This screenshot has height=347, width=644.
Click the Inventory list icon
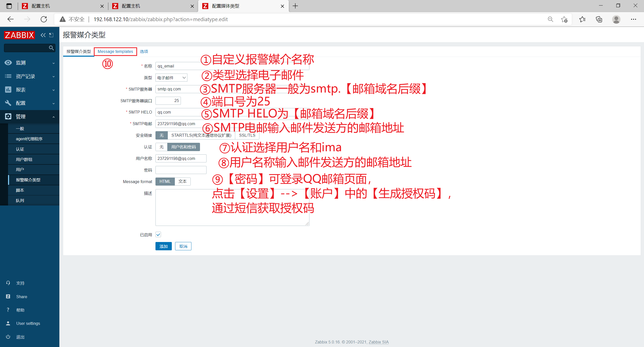8,76
